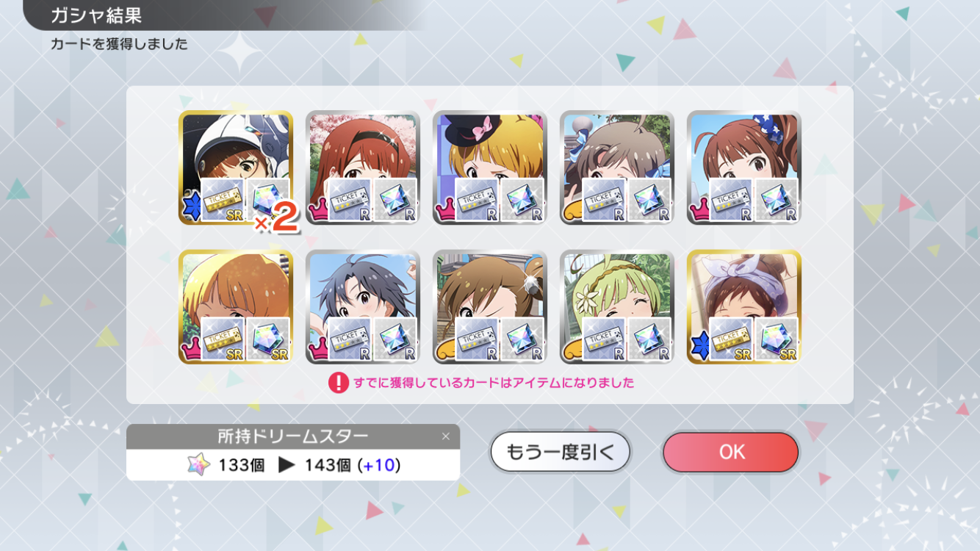Tap the silver R ticket on the black hat card

point(477,200)
